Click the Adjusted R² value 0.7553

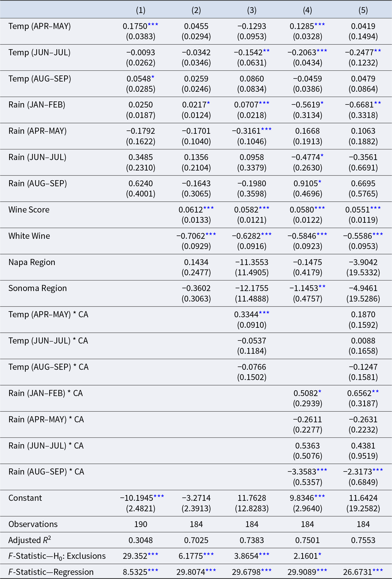pyautogui.click(x=363, y=540)
